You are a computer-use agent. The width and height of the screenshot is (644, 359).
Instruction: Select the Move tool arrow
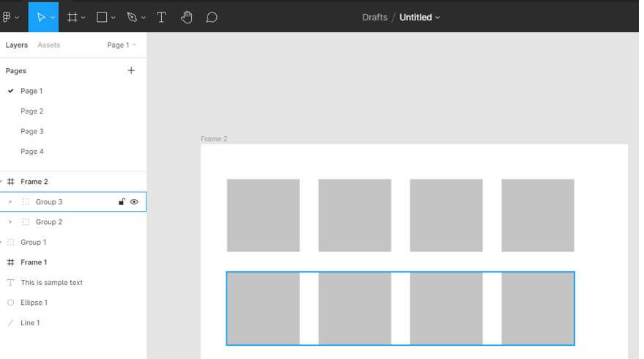click(x=40, y=18)
